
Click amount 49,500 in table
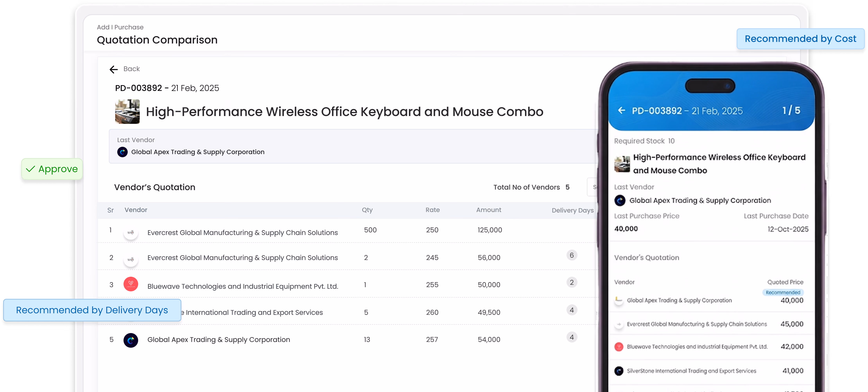tap(489, 312)
